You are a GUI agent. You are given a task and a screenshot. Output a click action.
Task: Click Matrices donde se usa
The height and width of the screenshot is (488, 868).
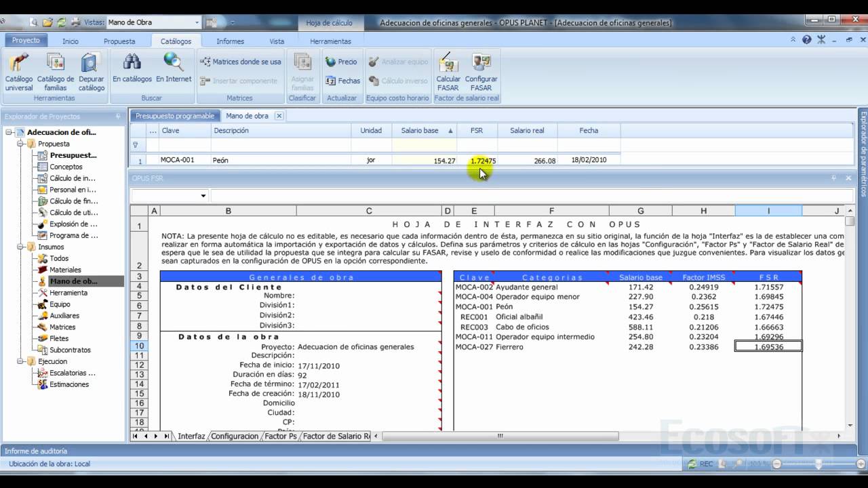coord(241,62)
